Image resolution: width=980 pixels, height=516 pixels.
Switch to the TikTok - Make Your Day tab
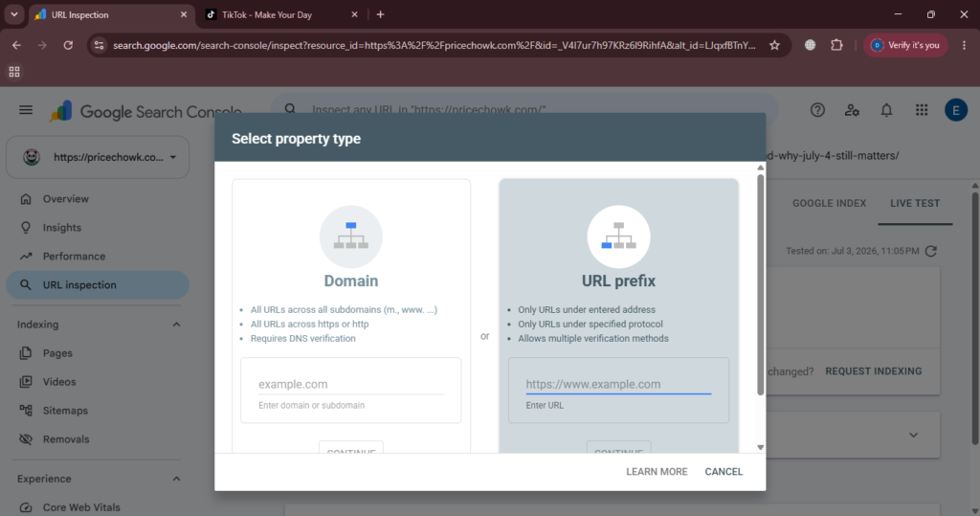point(282,14)
